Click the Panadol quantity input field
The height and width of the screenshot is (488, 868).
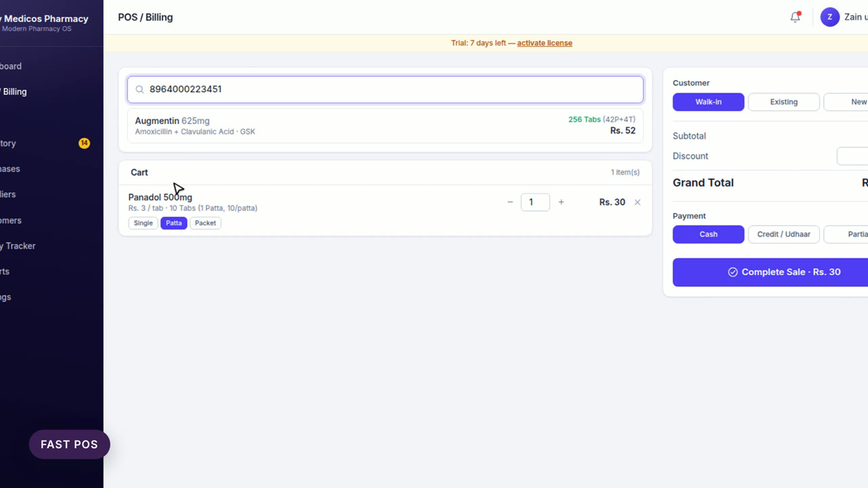535,202
